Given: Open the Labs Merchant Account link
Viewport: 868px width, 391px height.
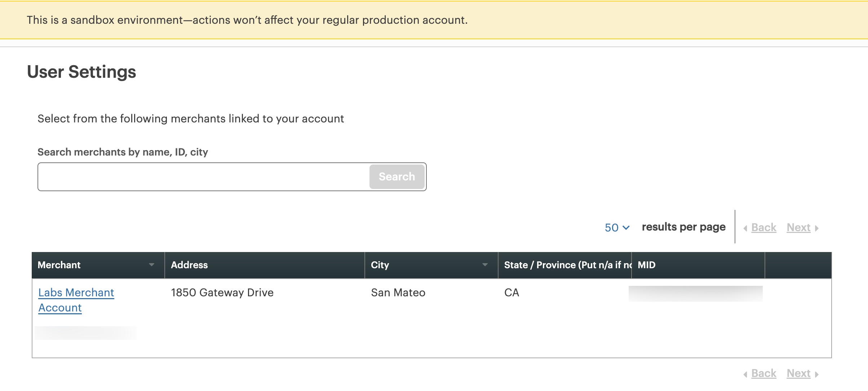Looking at the screenshot, I should pyautogui.click(x=76, y=300).
